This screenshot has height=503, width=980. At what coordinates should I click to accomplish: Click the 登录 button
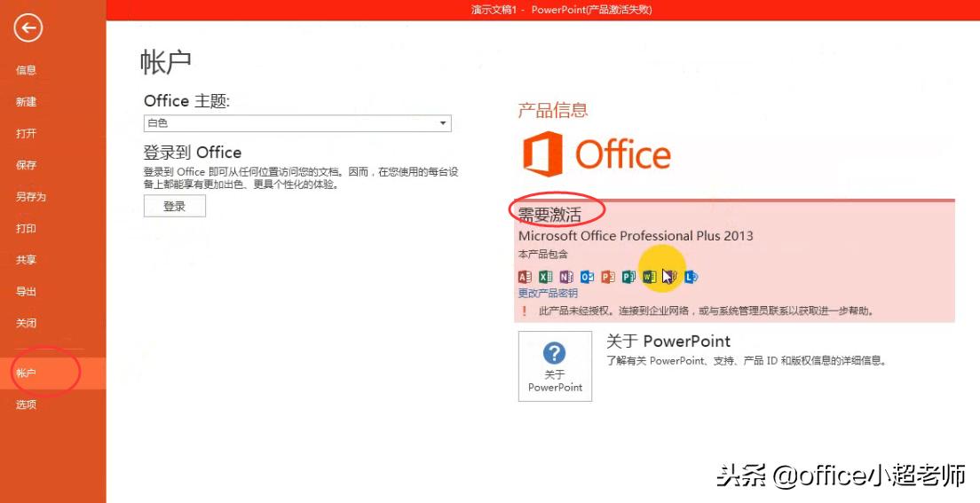point(174,206)
